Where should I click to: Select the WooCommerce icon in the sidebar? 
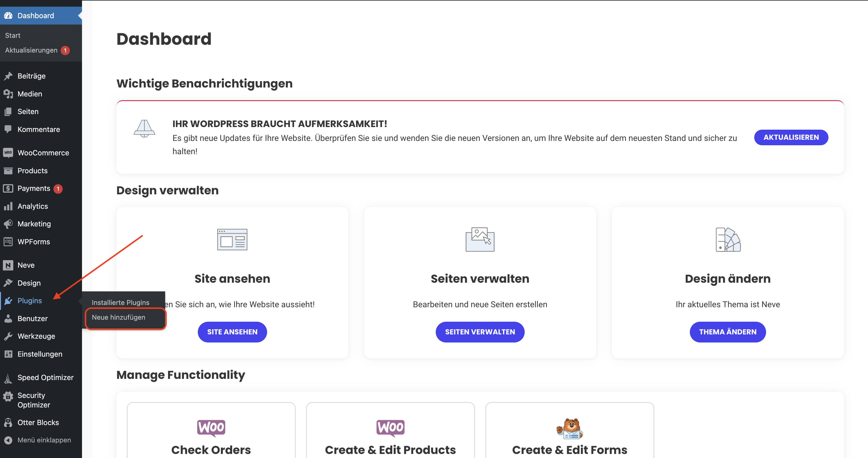point(8,153)
